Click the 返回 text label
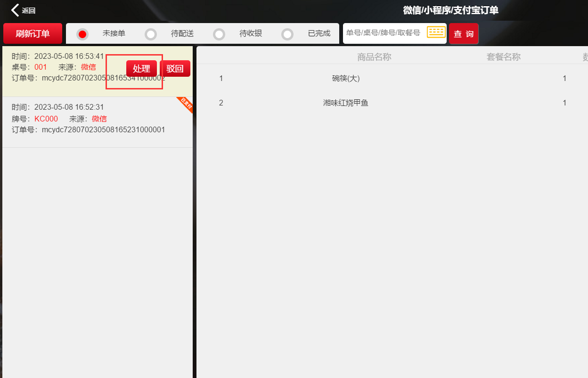 29,11
